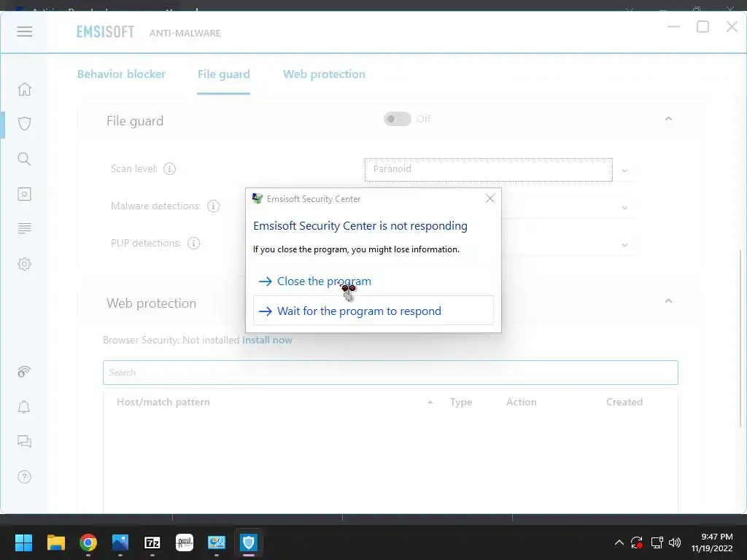Image resolution: width=747 pixels, height=560 pixels.
Task: Click the Action column header
Action: pyautogui.click(x=521, y=402)
